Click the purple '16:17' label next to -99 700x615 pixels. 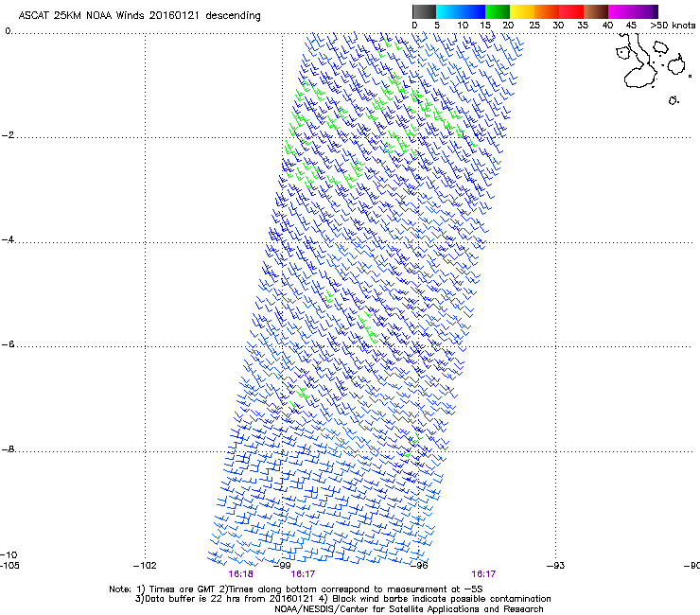pos(303,574)
